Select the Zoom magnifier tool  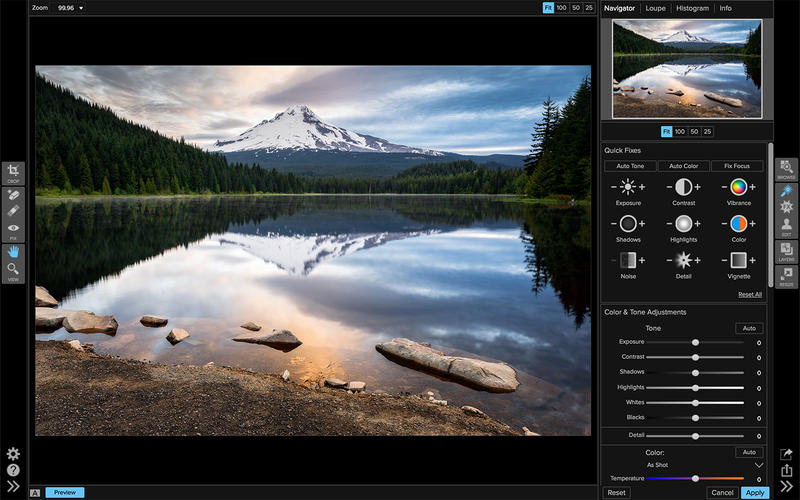click(13, 270)
